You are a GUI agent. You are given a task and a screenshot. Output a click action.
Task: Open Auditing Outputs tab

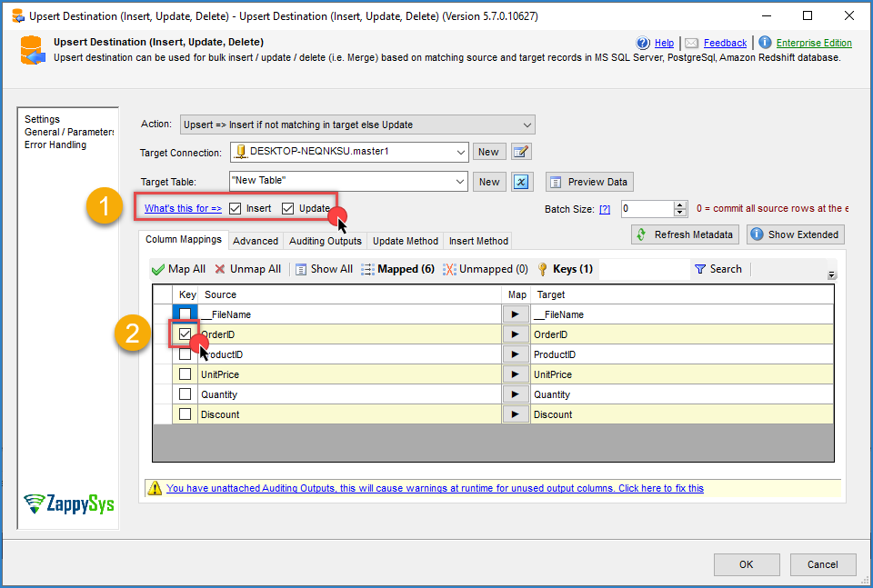click(x=326, y=242)
